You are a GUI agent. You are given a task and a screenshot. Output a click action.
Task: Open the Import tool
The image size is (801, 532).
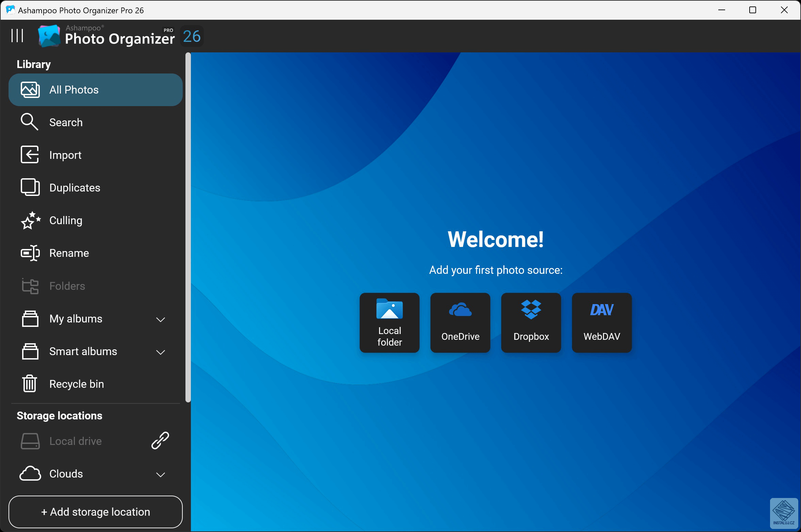pyautogui.click(x=65, y=155)
